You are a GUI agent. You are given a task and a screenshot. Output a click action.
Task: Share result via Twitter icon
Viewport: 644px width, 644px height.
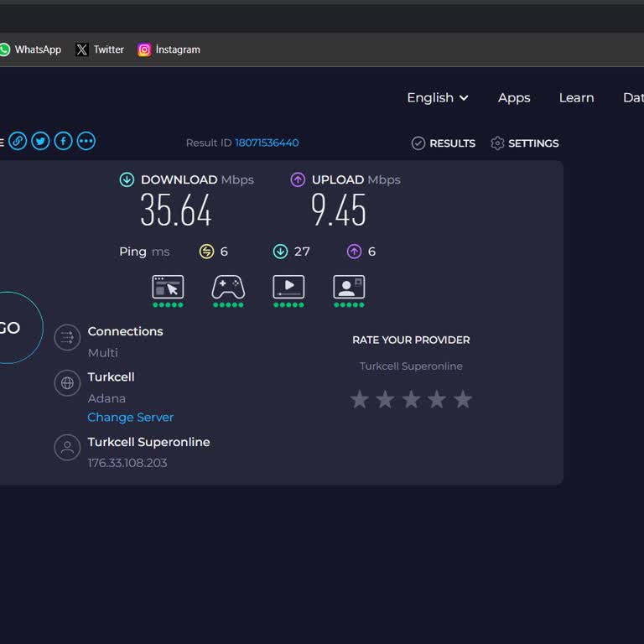tap(40, 141)
